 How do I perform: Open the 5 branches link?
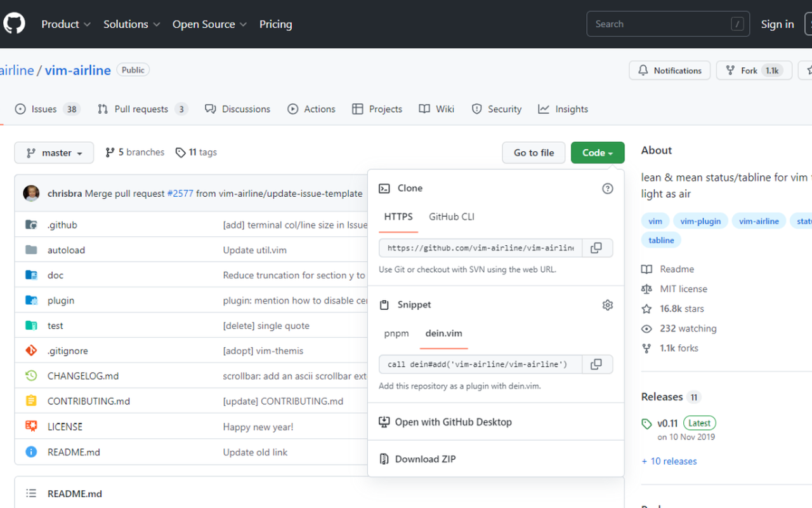pos(134,152)
